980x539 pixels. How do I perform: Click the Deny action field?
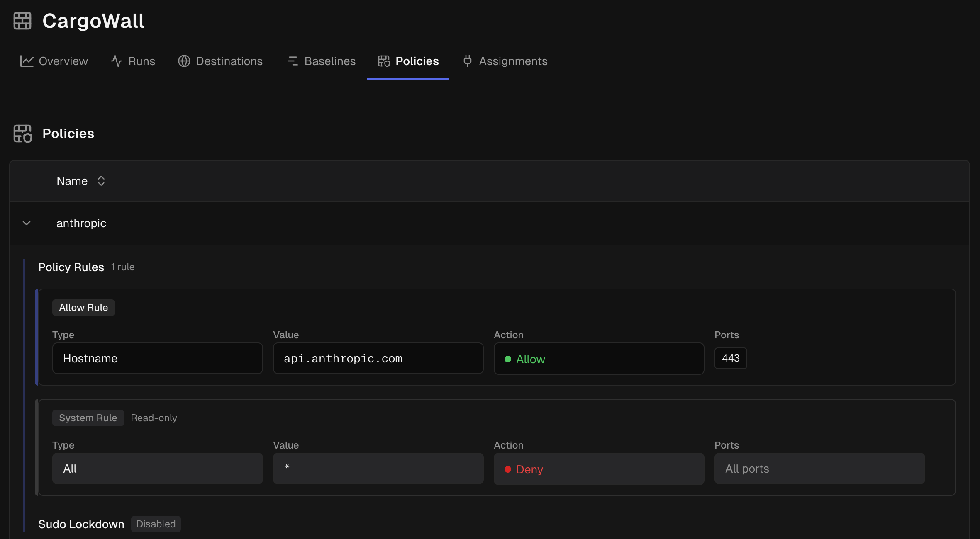(x=598, y=469)
